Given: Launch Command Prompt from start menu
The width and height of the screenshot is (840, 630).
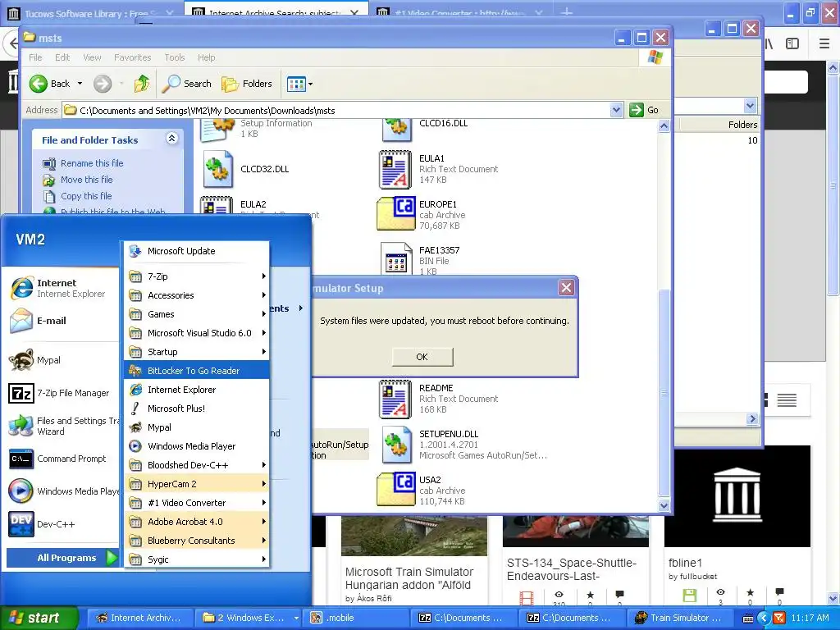Looking at the screenshot, I should [x=62, y=459].
